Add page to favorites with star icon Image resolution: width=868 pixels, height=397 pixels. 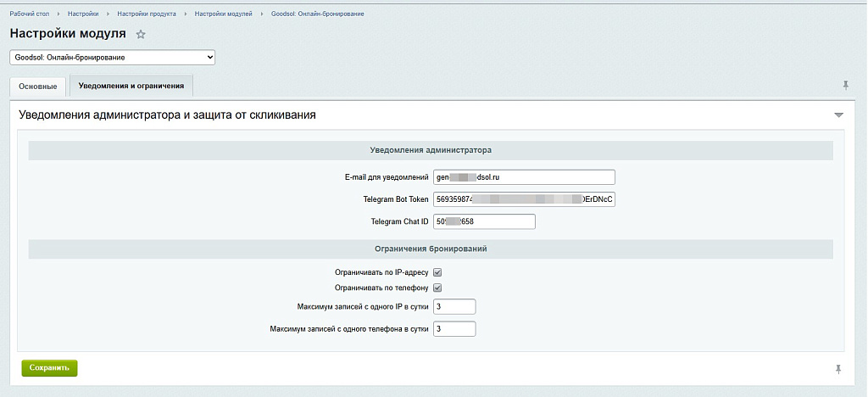(x=141, y=34)
